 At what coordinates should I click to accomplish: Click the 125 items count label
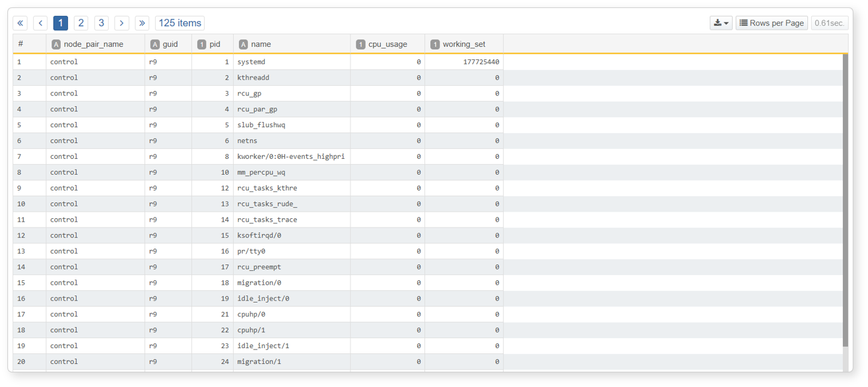pos(180,23)
